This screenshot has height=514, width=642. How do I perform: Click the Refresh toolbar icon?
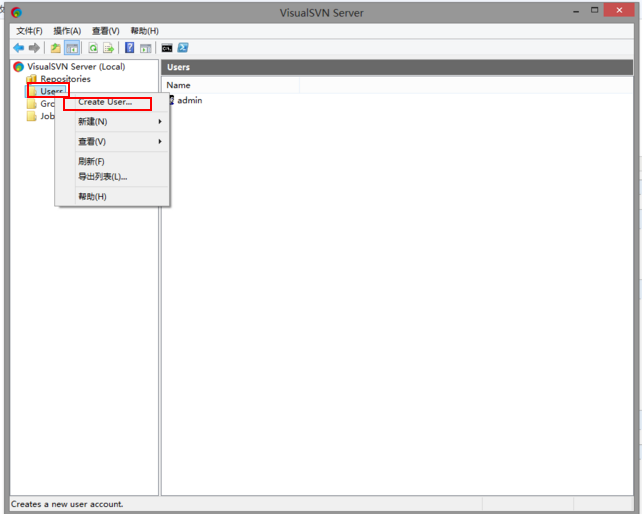(x=93, y=48)
